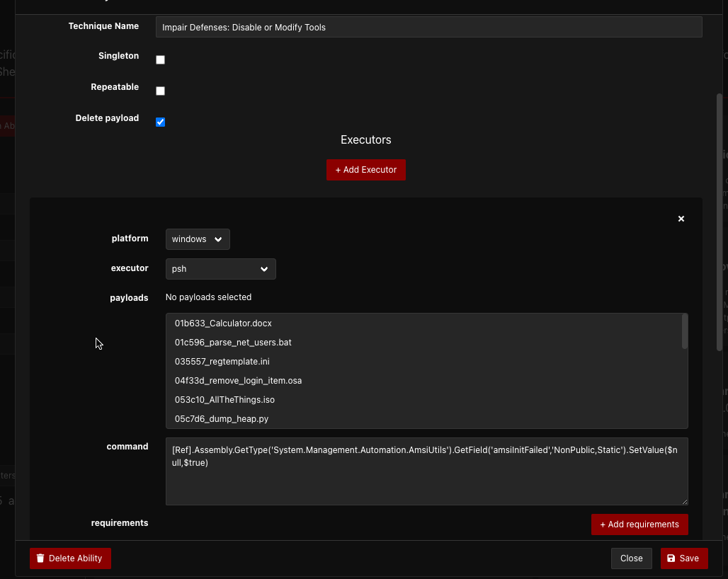
Task: Select 053c10_AllTheThings.iso in payloads
Action: (x=224, y=400)
